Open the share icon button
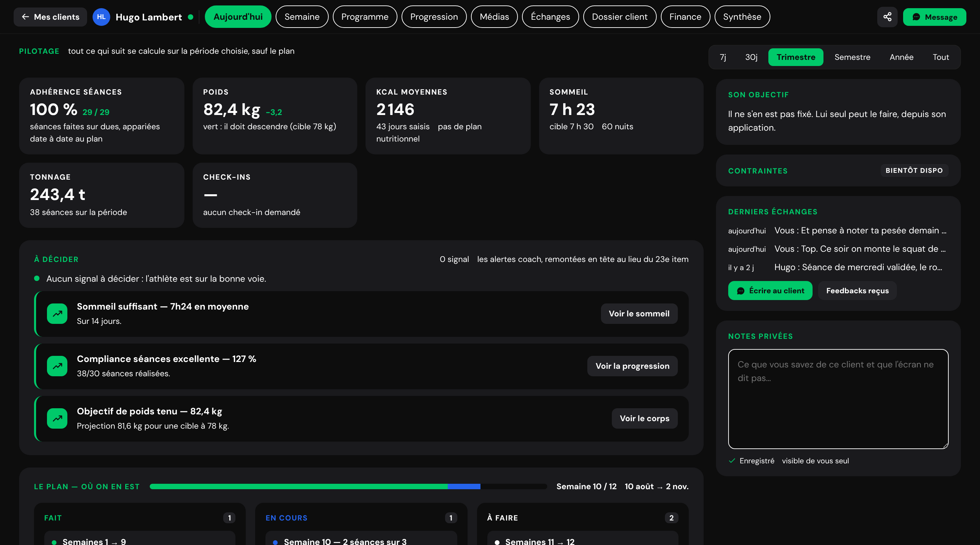 (887, 17)
